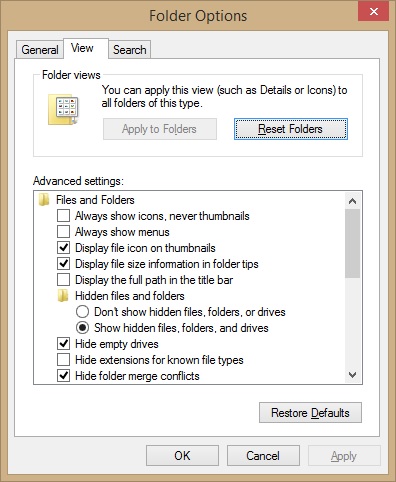Uncheck Display file icon on thumbnails
Viewport: 396px width, 482px height.
63,248
